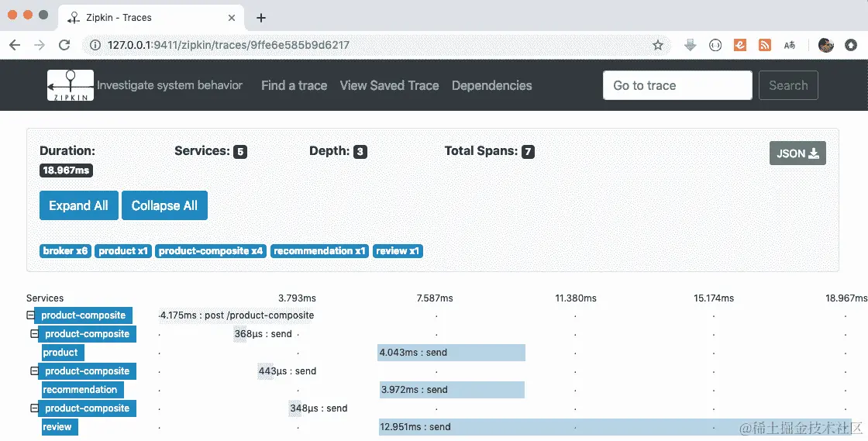Click the Zipkin logo in header
Image resolution: width=868 pixels, height=441 pixels.
(71, 85)
